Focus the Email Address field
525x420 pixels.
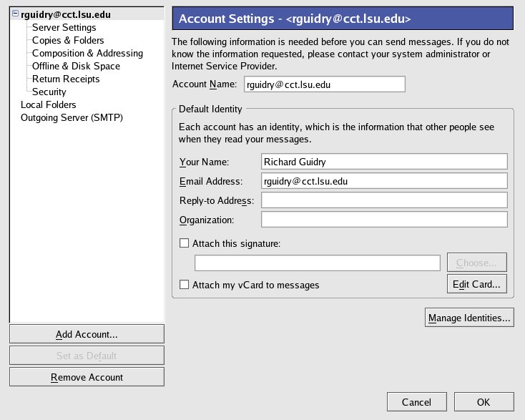coord(384,181)
